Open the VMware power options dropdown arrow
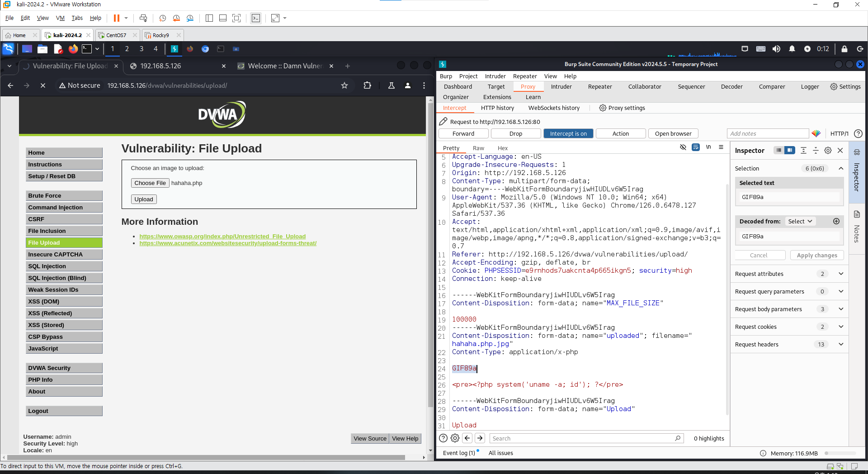The width and height of the screenshot is (868, 474). click(x=126, y=18)
